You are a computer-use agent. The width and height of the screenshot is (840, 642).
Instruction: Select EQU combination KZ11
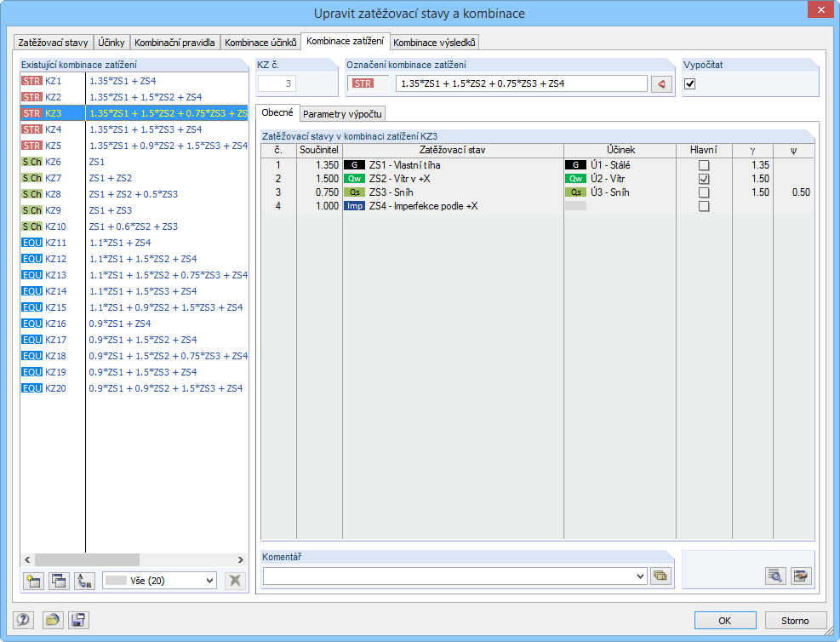[x=134, y=243]
